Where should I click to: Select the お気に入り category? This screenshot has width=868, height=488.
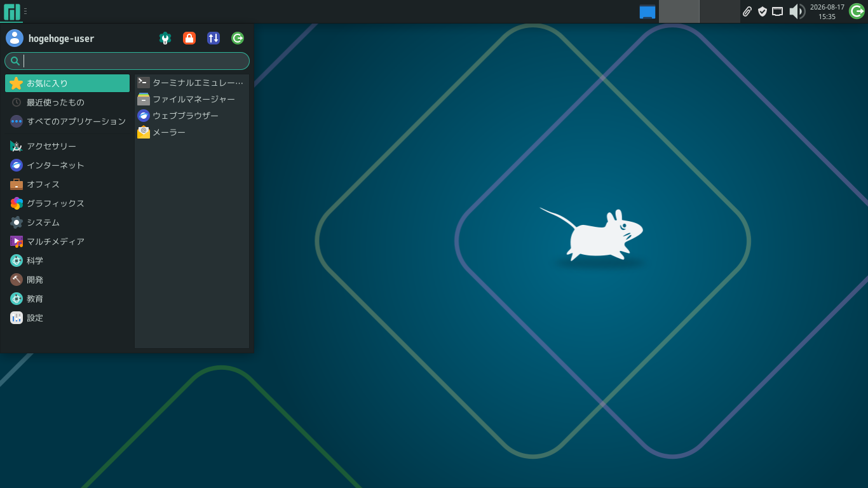pyautogui.click(x=67, y=83)
